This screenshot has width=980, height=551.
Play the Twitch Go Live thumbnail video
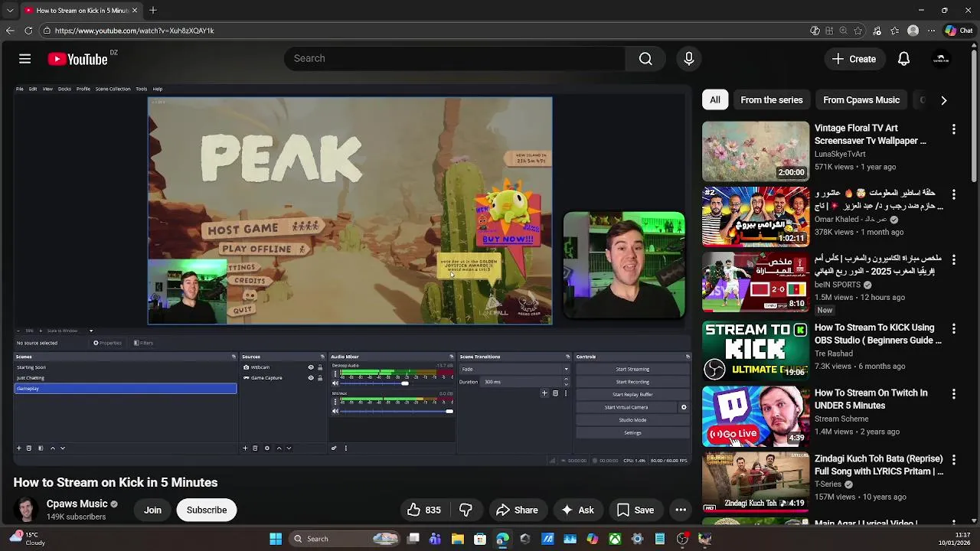756,416
